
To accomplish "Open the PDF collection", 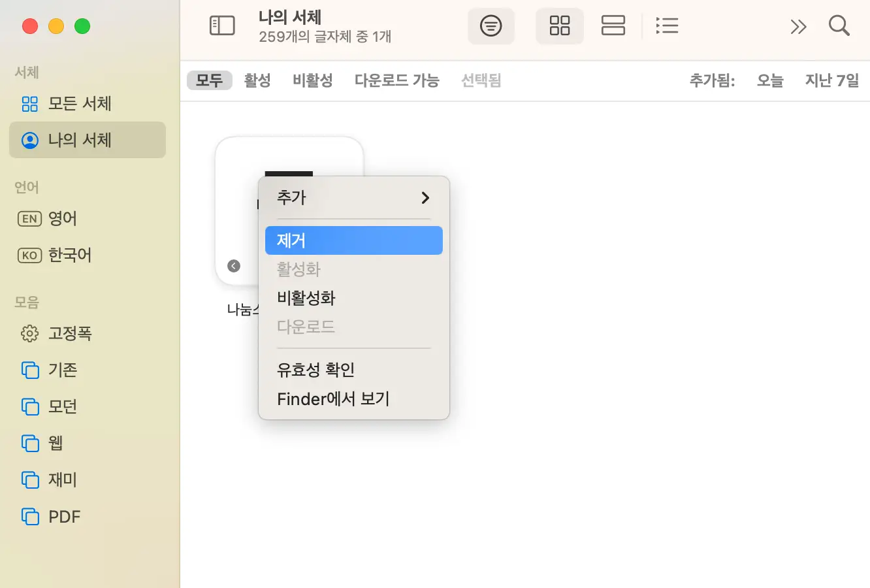I will click(x=88, y=516).
